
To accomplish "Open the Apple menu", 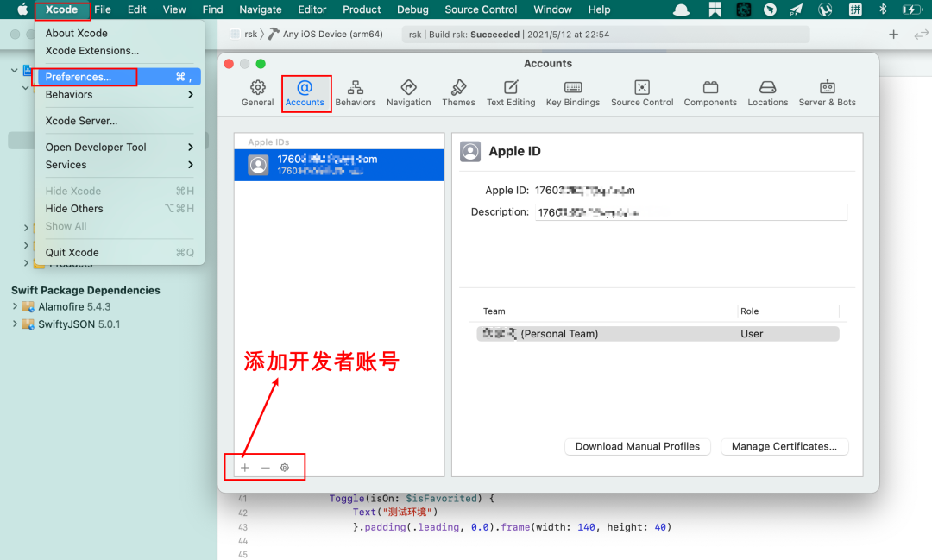I will point(22,9).
